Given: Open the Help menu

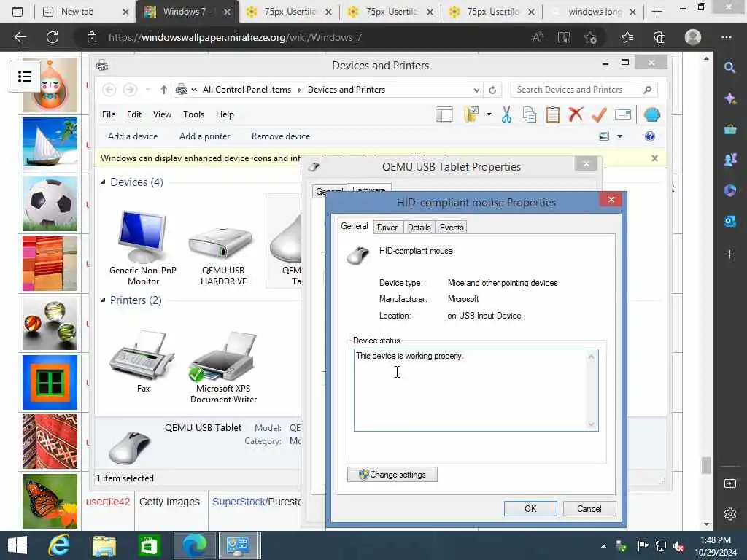Looking at the screenshot, I should click(225, 114).
